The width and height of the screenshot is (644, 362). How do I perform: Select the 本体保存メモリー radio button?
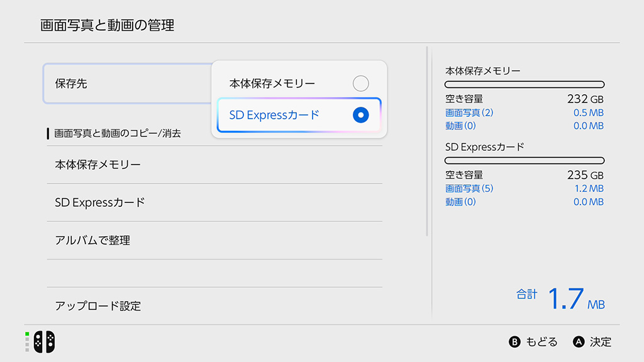point(360,84)
